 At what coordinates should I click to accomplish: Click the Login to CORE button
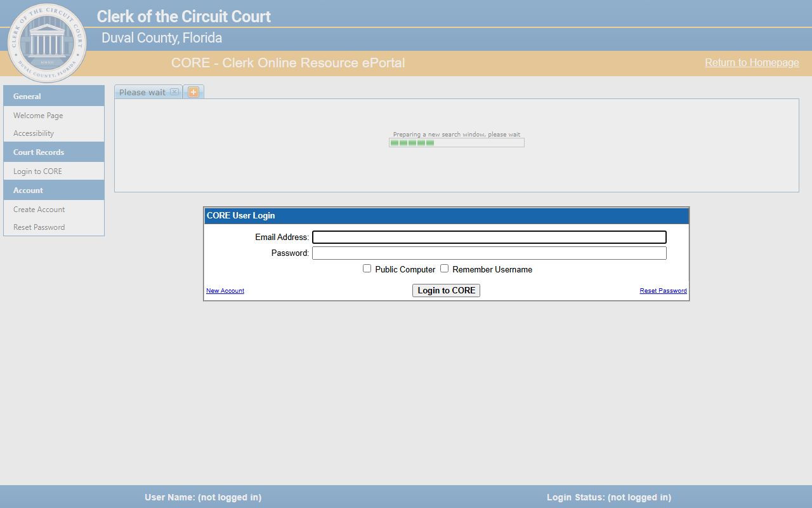tap(446, 290)
